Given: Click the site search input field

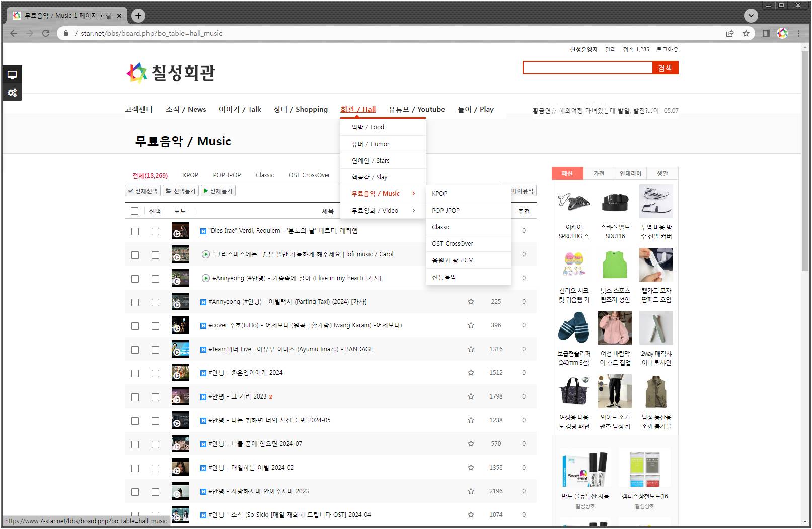Looking at the screenshot, I should (587, 68).
